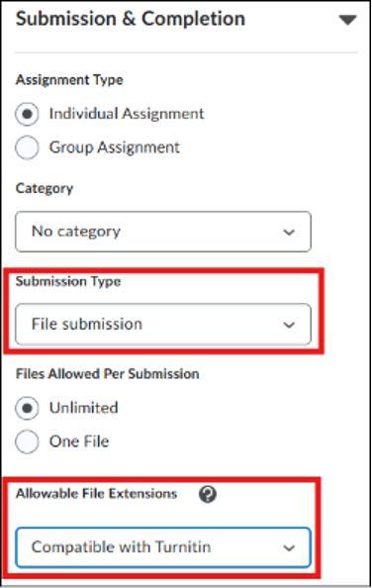Image resolution: width=372 pixels, height=588 pixels.
Task: Select the Individual Assignment radio button
Action: point(27,114)
